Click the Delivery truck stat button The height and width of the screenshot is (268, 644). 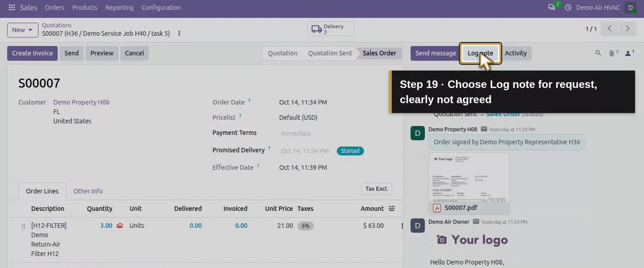click(330, 29)
